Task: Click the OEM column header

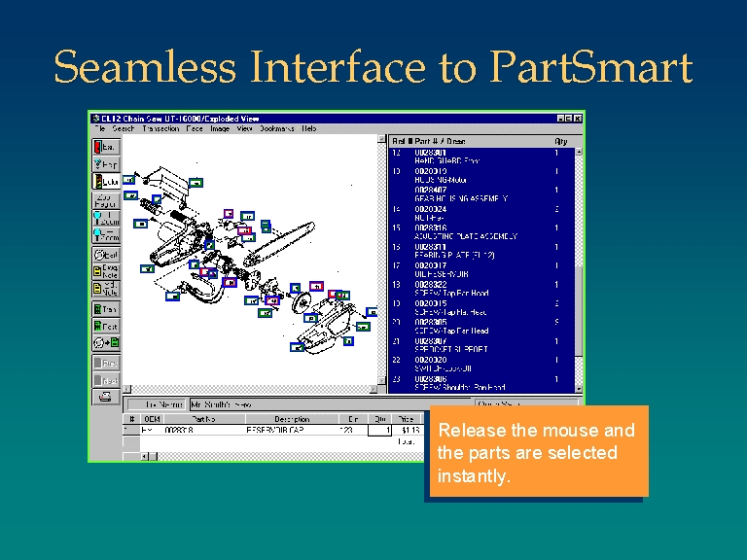Action: point(152,419)
